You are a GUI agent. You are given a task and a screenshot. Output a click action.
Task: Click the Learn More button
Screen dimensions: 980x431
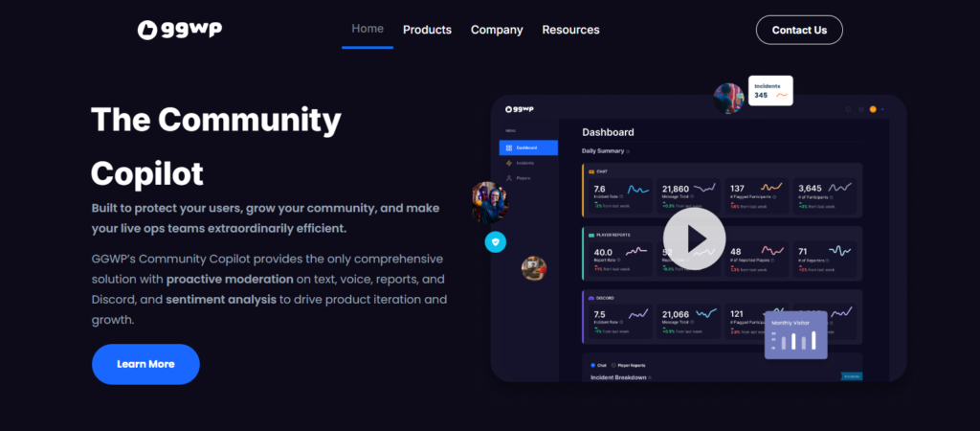pyautogui.click(x=145, y=364)
